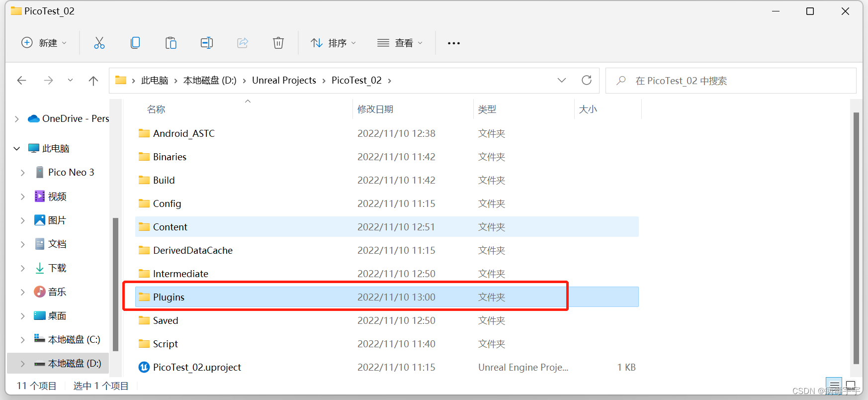Go back with the left arrow
868x400 pixels.
21,81
